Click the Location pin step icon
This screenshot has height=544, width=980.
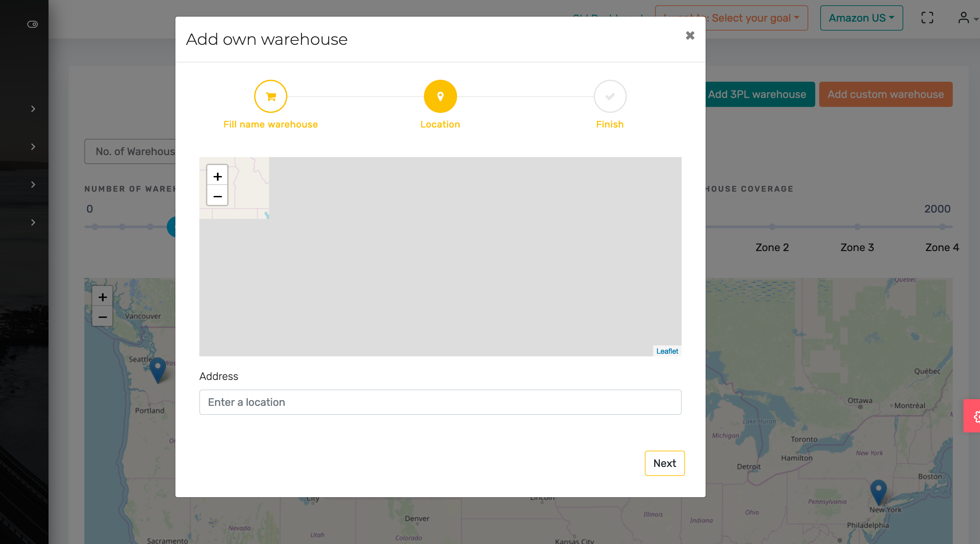440,96
